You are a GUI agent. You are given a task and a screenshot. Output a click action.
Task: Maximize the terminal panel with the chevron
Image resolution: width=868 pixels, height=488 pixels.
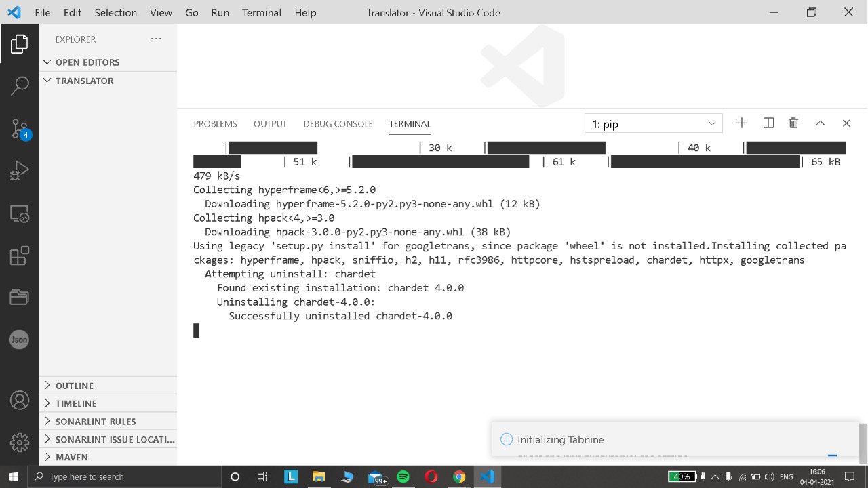[x=820, y=123]
